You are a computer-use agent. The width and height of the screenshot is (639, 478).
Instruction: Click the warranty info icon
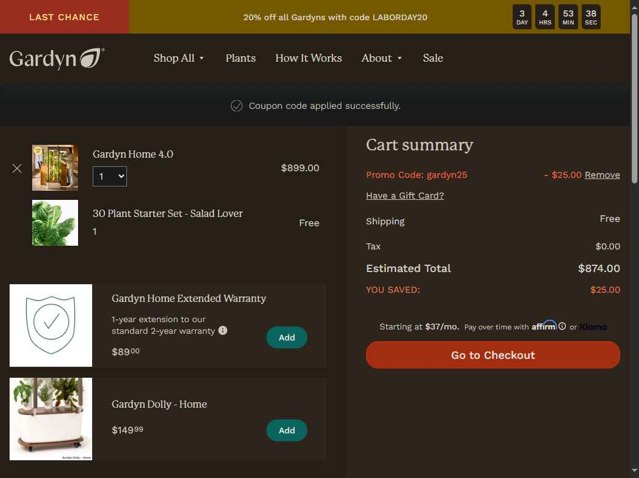223,330
